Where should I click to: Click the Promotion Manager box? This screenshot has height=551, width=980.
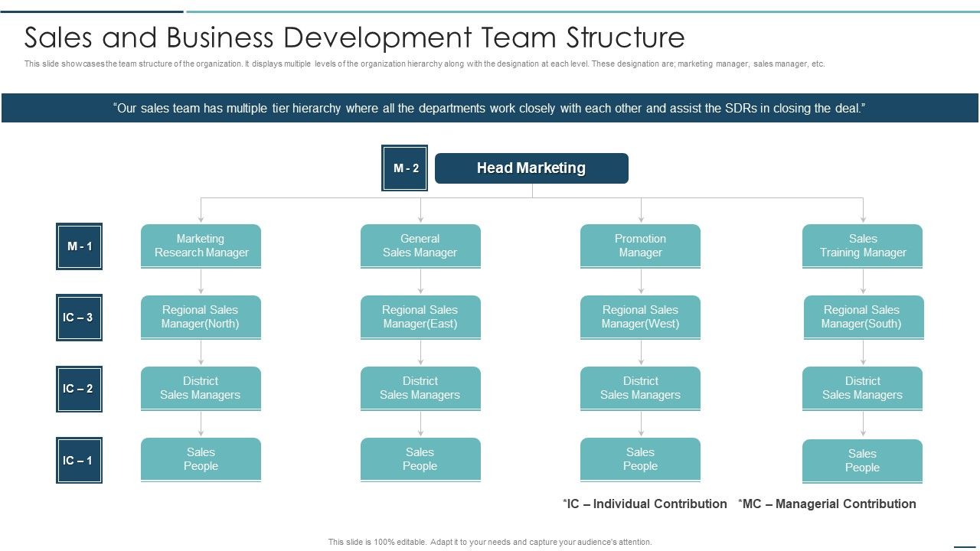click(640, 246)
